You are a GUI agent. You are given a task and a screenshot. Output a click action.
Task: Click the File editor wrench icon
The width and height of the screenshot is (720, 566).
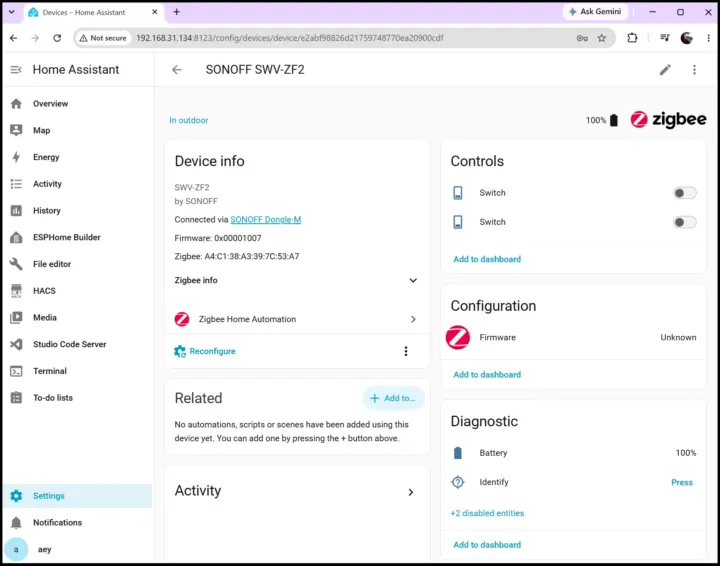tap(16, 264)
